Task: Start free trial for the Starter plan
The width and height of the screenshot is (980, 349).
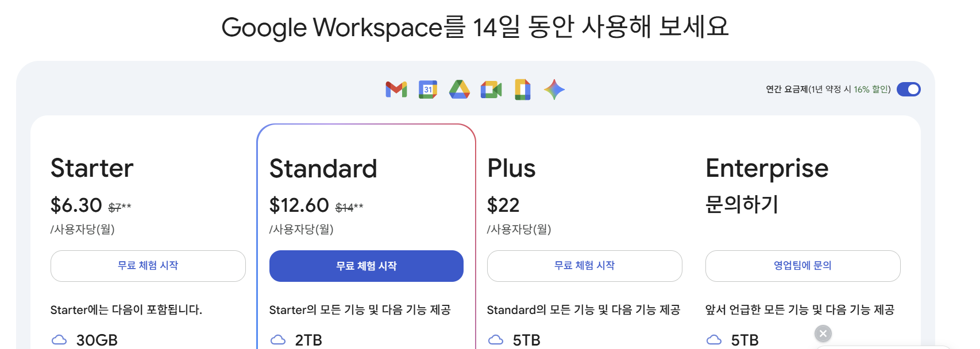Action: click(148, 266)
